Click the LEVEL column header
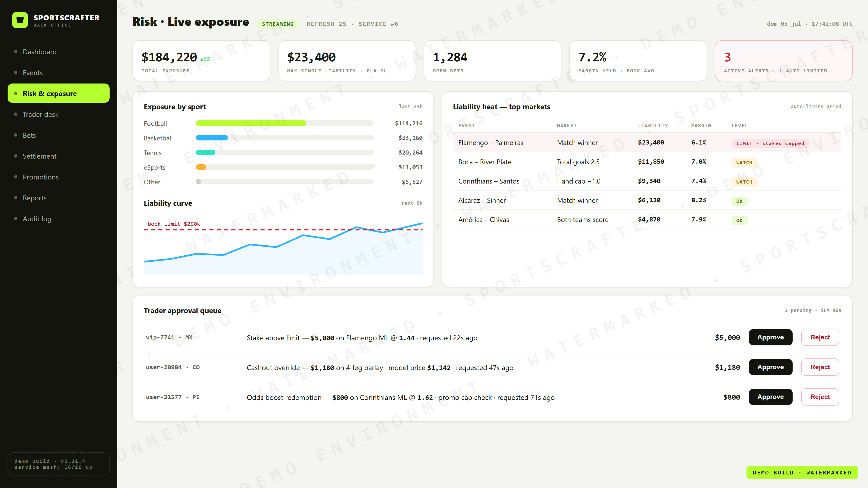 [x=739, y=126]
